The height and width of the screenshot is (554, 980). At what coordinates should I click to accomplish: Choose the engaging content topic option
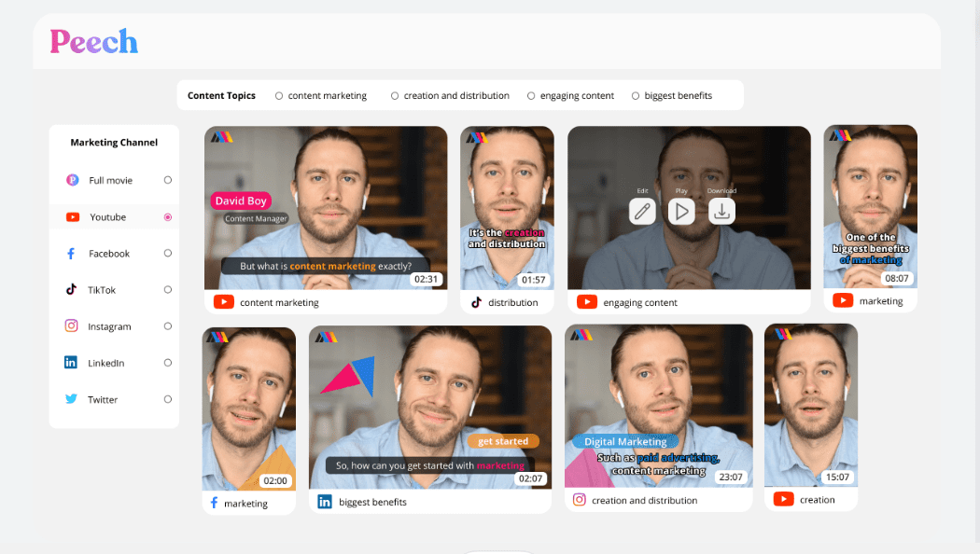[x=531, y=96]
